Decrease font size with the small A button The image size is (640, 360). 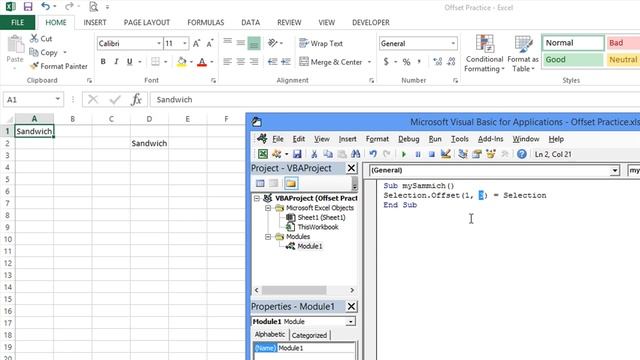[x=210, y=43]
